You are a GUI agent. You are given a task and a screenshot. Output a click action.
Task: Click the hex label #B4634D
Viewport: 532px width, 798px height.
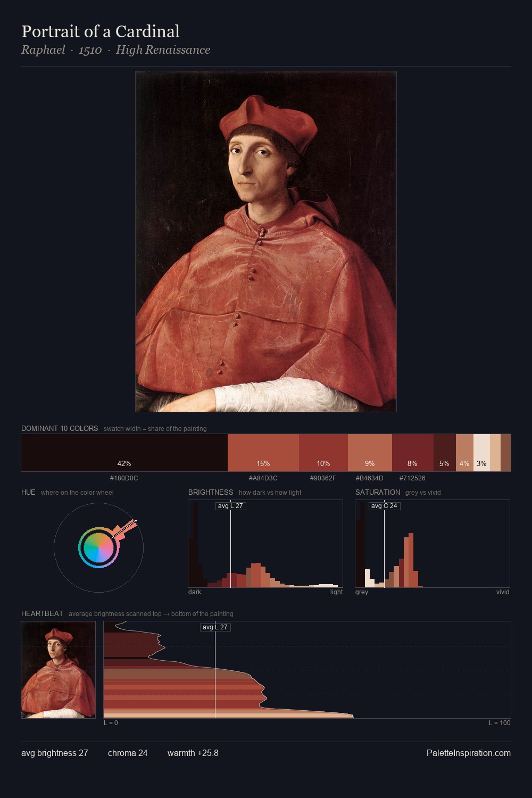tap(369, 478)
